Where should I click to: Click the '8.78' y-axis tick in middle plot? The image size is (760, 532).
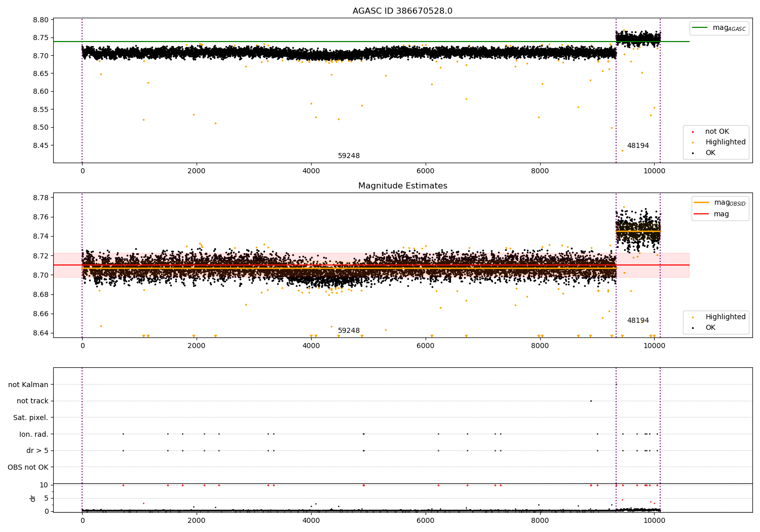click(x=41, y=198)
